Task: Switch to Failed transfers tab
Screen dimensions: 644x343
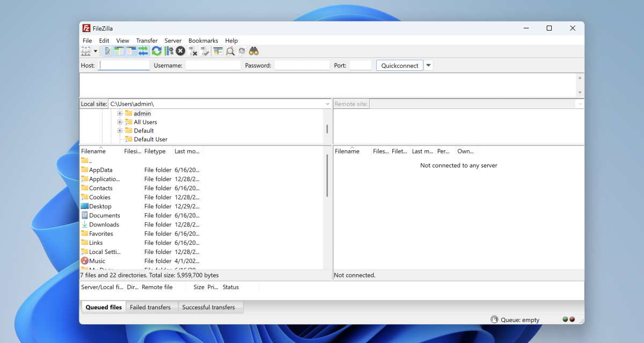Action: point(150,308)
